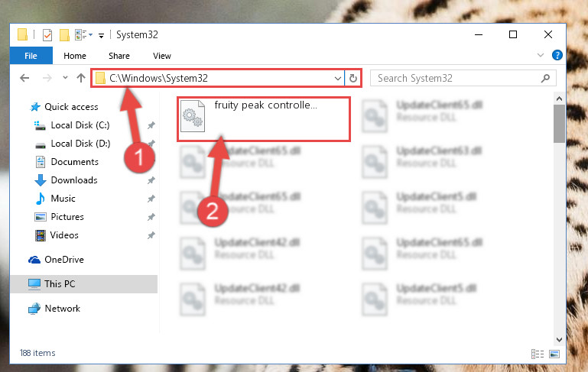Switch to large icons view in status bar
The width and height of the screenshot is (588, 372).
[554, 354]
